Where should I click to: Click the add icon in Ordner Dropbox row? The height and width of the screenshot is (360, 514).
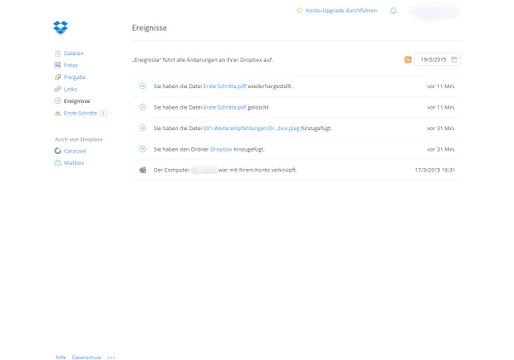click(142, 149)
